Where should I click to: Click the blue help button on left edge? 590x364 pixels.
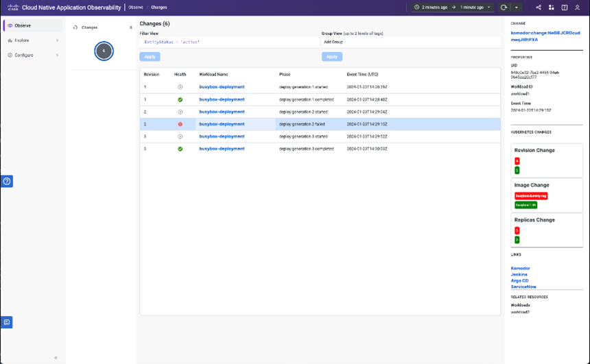tap(7, 181)
